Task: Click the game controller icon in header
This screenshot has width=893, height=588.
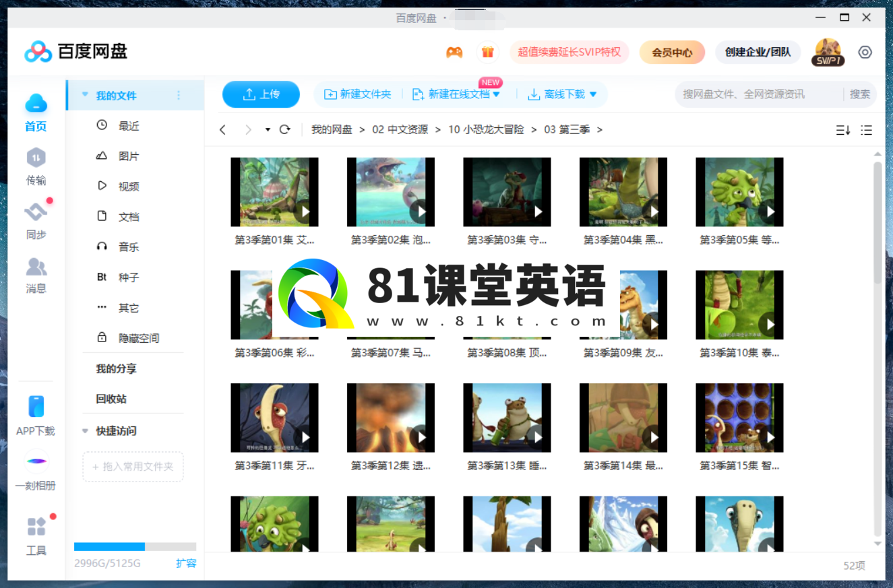Action: (x=454, y=52)
